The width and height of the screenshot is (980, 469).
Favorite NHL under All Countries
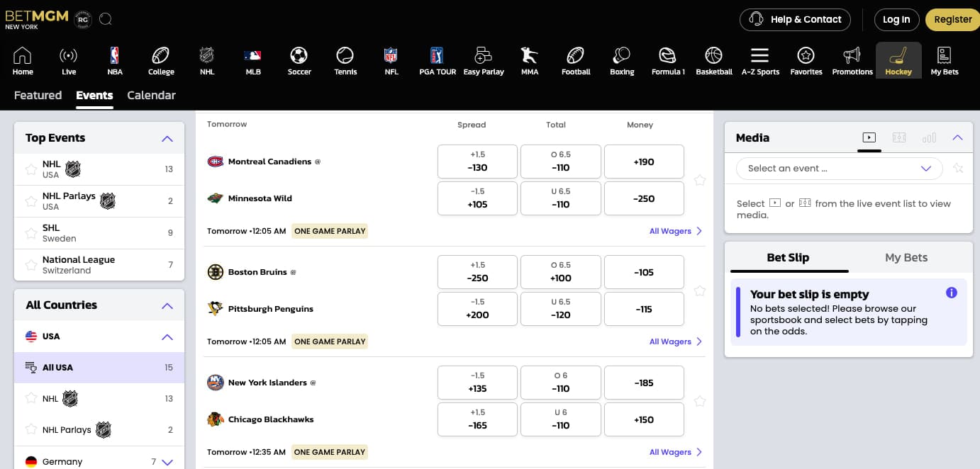click(x=31, y=398)
